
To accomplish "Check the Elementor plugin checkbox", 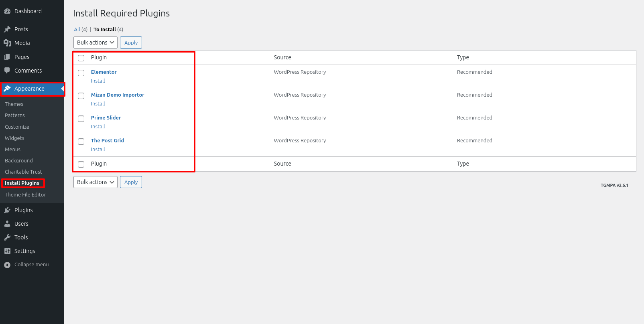I will [81, 73].
